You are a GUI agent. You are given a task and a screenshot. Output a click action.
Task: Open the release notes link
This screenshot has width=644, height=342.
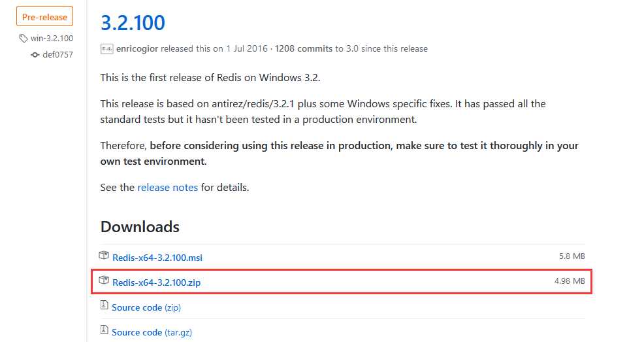(168, 188)
